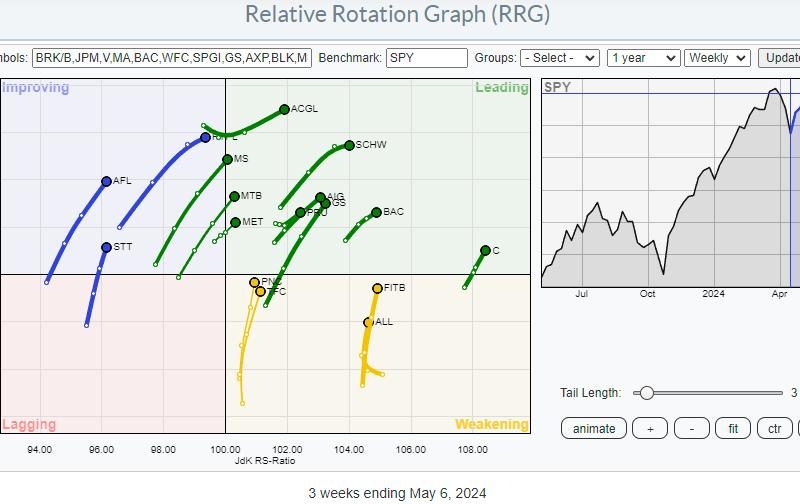Image resolution: width=800 pixels, height=504 pixels.
Task: Select the MS data point
Action: point(228,160)
